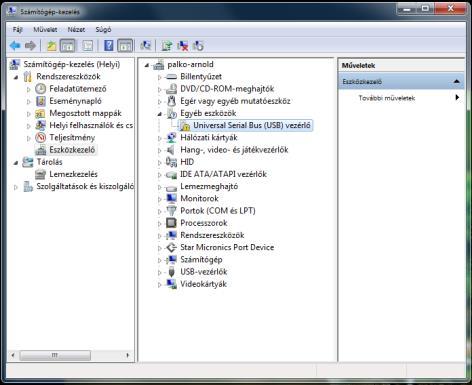The width and height of the screenshot is (472, 385).
Task: Open Eszközkezelő in the left tree
Action: point(72,150)
